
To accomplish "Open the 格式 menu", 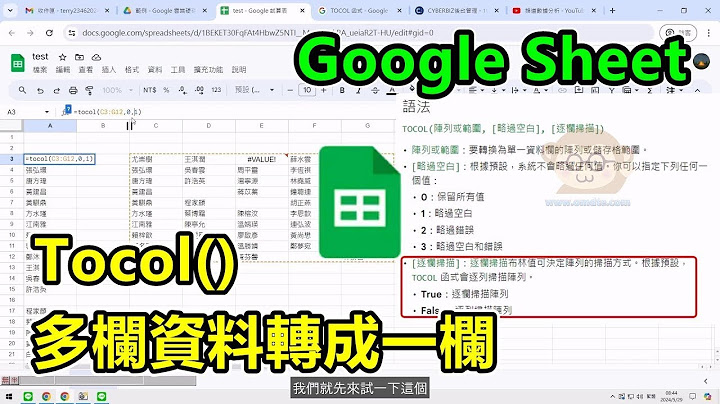I will pos(132,70).
